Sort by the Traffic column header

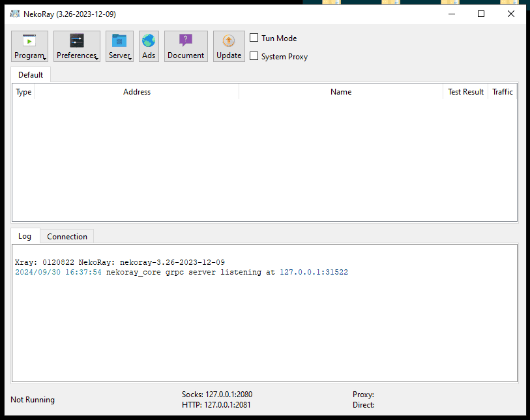pyautogui.click(x=502, y=92)
